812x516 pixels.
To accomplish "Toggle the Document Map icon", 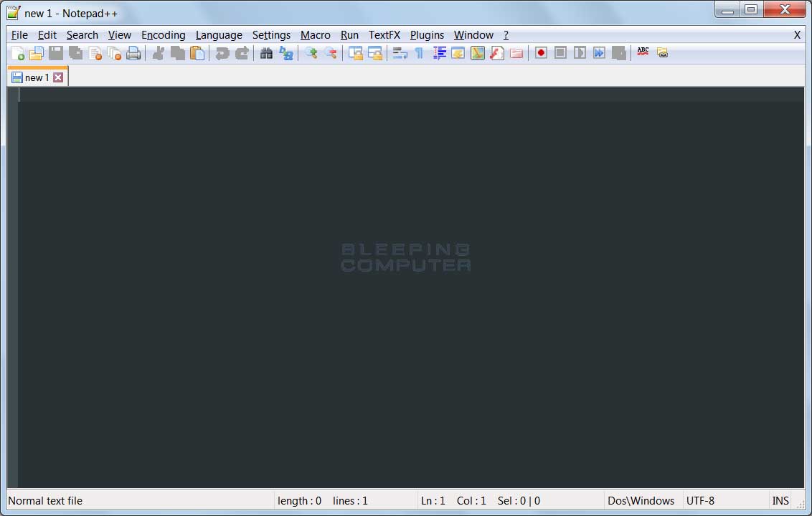I will [478, 53].
